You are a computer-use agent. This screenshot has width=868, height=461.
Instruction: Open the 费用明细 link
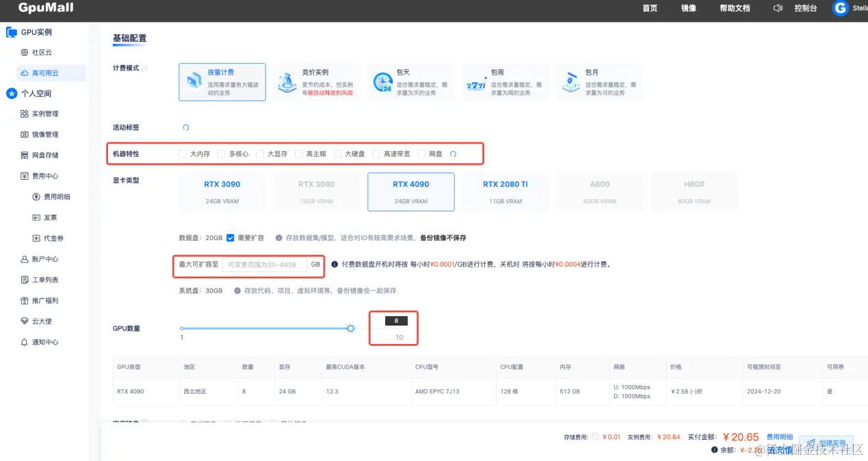780,436
